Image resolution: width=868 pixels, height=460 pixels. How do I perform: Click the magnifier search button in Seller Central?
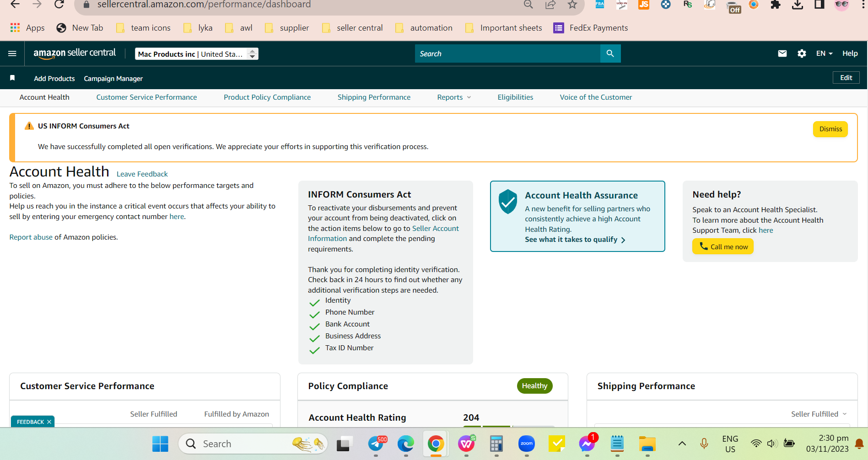610,53
